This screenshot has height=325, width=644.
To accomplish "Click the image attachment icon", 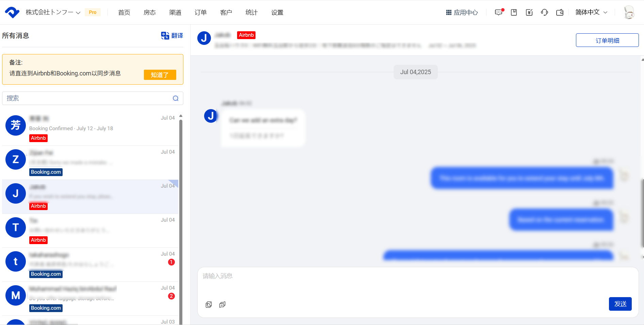I will [209, 305].
